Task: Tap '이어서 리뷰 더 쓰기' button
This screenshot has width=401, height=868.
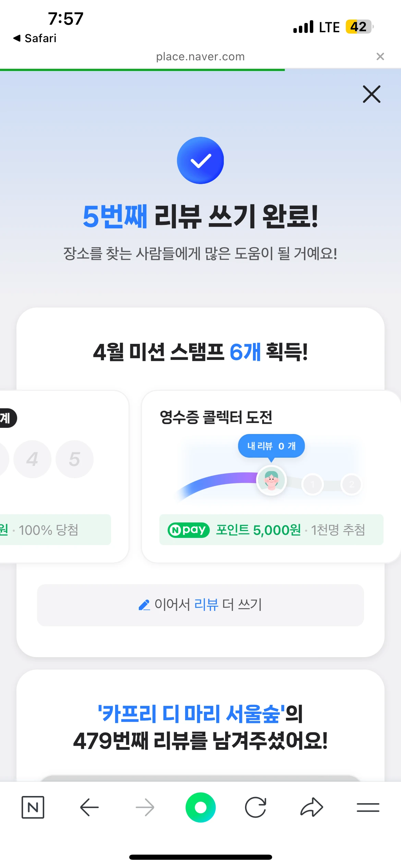Action: coord(200,605)
